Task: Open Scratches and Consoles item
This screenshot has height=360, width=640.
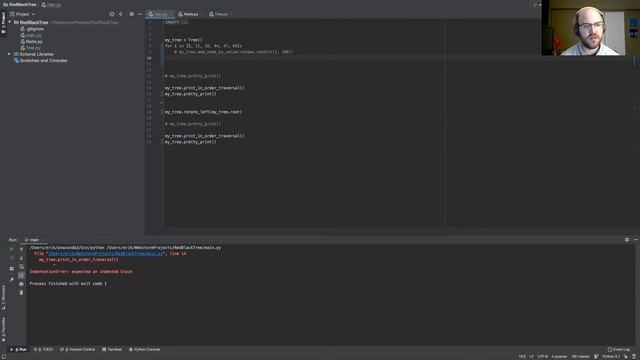Action: pos(41,60)
